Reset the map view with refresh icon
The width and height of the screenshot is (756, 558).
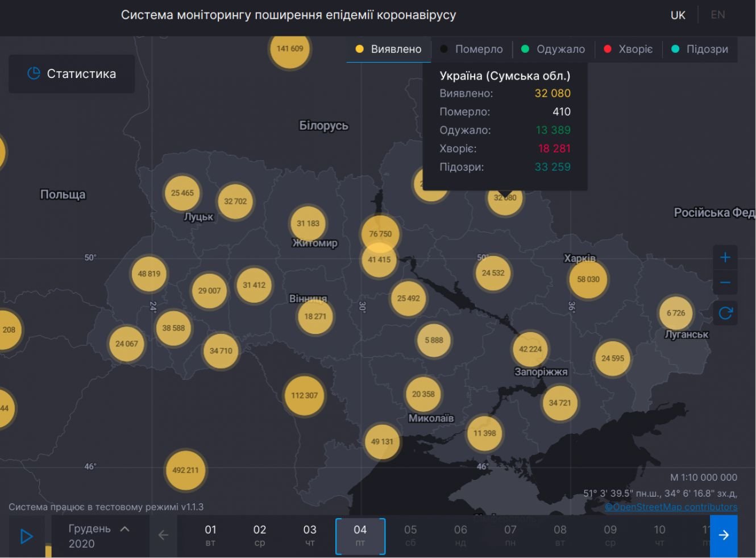click(725, 313)
